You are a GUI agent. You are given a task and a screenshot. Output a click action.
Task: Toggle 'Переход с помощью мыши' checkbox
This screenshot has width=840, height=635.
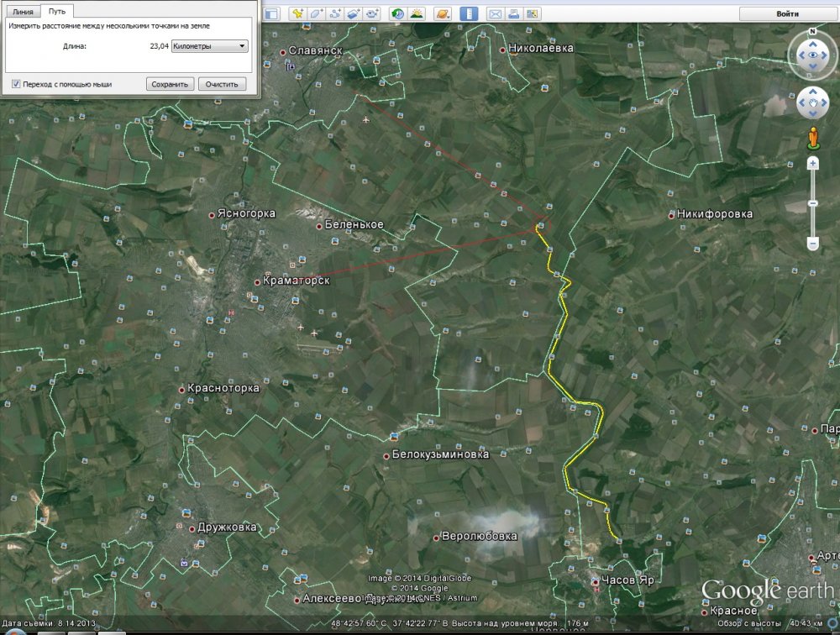pyautogui.click(x=16, y=84)
